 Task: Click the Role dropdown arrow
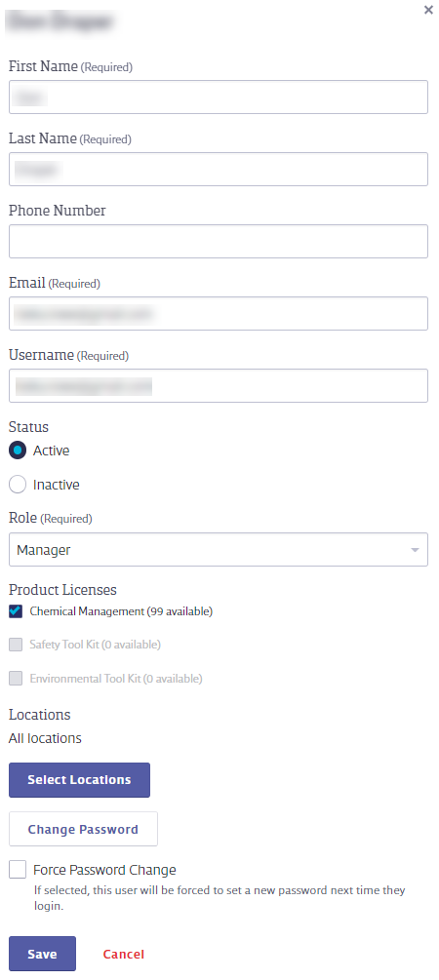tap(415, 550)
